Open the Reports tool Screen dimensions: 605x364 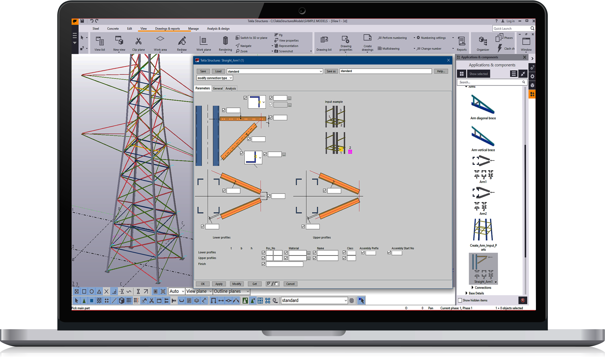tap(462, 43)
